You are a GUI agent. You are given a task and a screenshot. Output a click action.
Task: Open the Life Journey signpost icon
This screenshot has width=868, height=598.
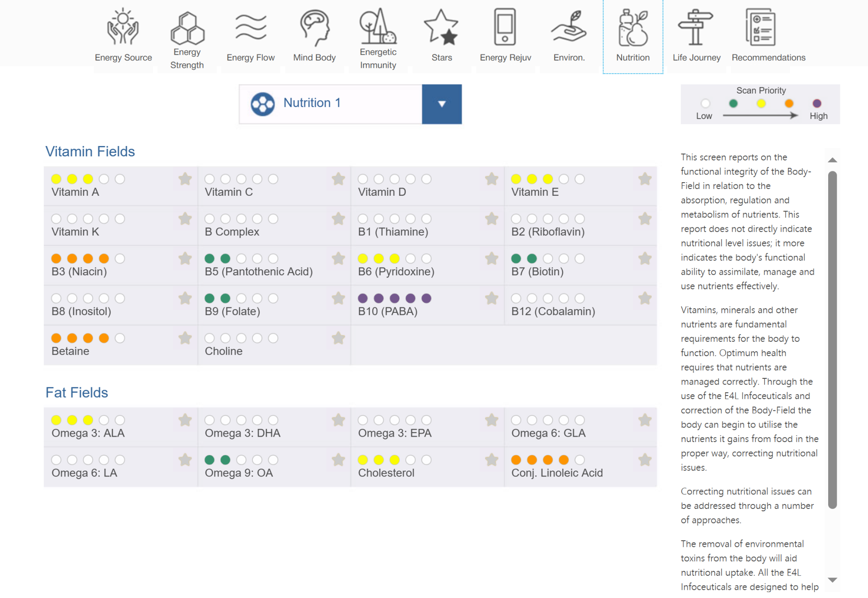[696, 27]
